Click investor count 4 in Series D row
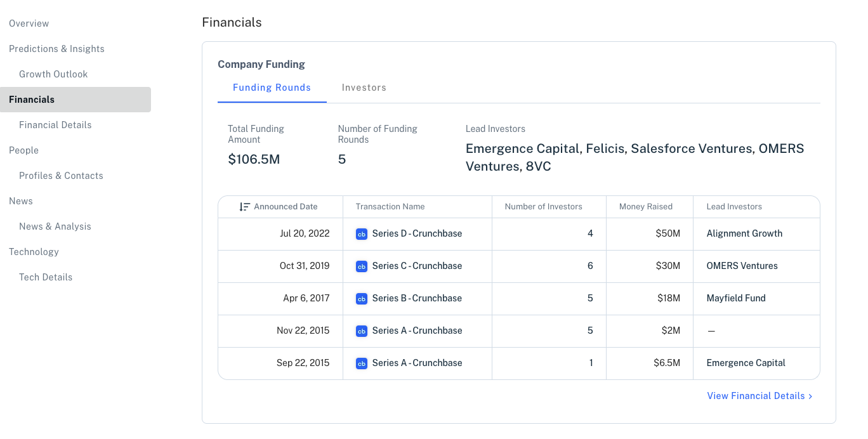 590,233
